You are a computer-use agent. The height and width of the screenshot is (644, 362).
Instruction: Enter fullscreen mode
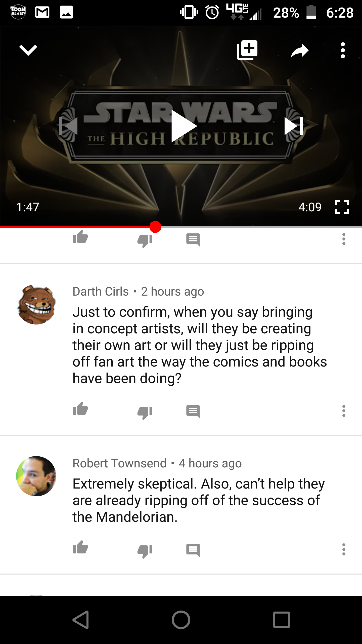[x=342, y=207]
